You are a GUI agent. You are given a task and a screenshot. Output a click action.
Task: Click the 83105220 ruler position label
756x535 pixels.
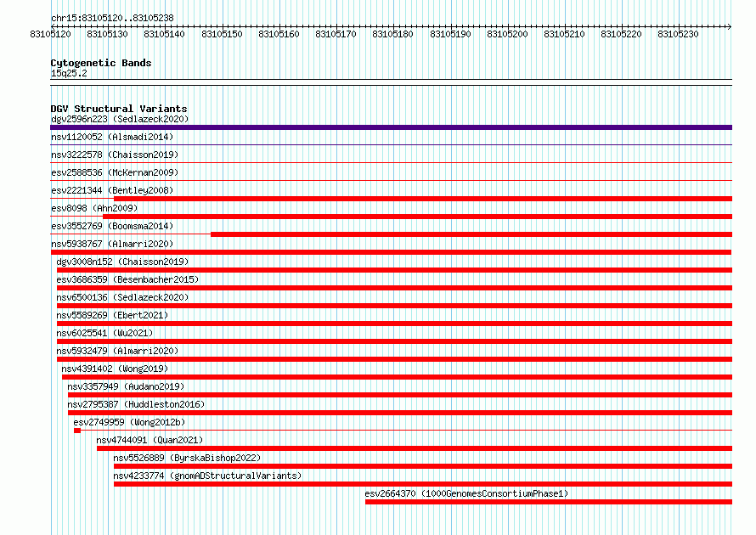pos(621,34)
